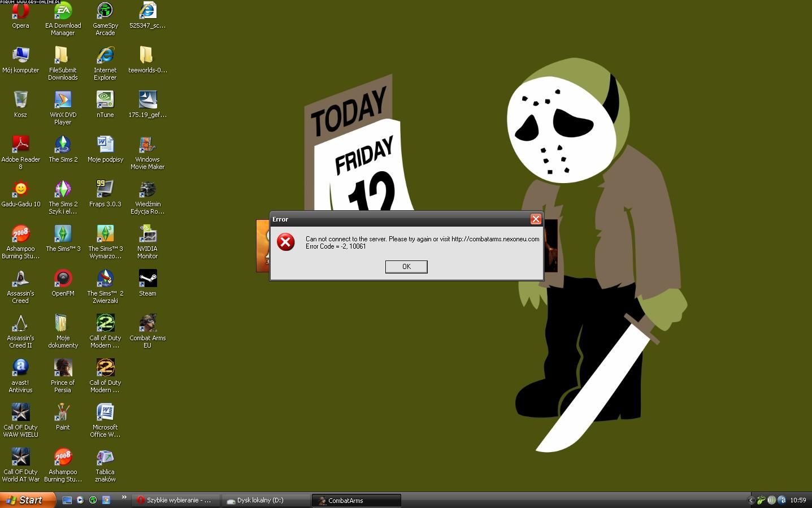Screen dimensions: 812x508
Task: Open the media player quick launch icon
Action: pos(80,500)
